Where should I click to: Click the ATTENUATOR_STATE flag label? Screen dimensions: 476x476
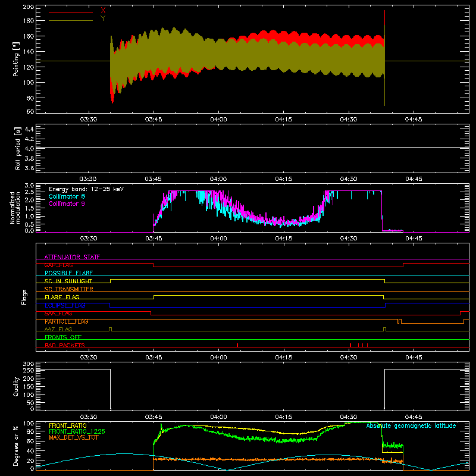72,257
